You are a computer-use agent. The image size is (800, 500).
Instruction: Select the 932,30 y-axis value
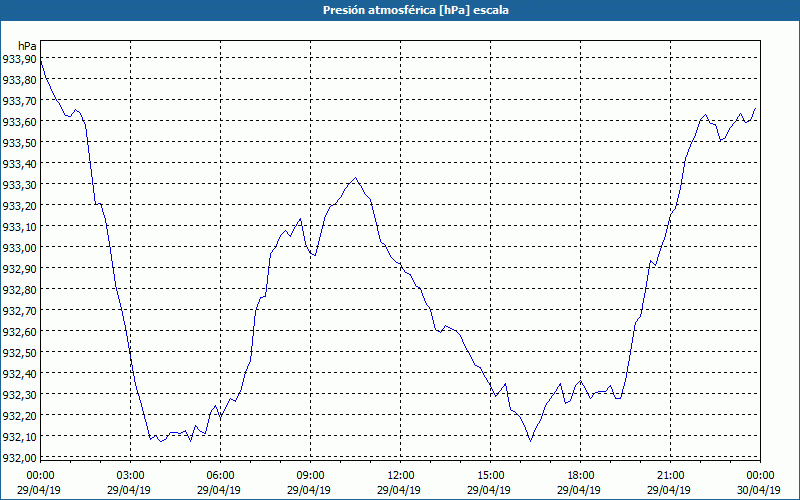(19, 394)
